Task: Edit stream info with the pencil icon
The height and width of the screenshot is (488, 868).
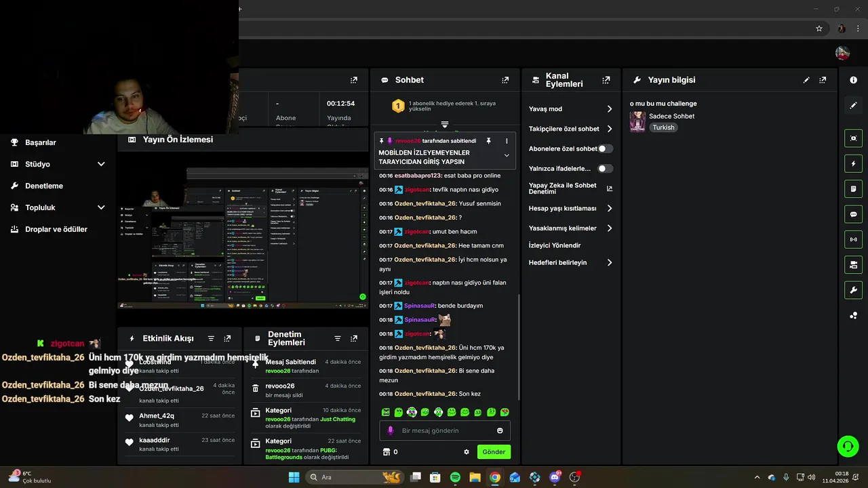Action: pos(806,80)
